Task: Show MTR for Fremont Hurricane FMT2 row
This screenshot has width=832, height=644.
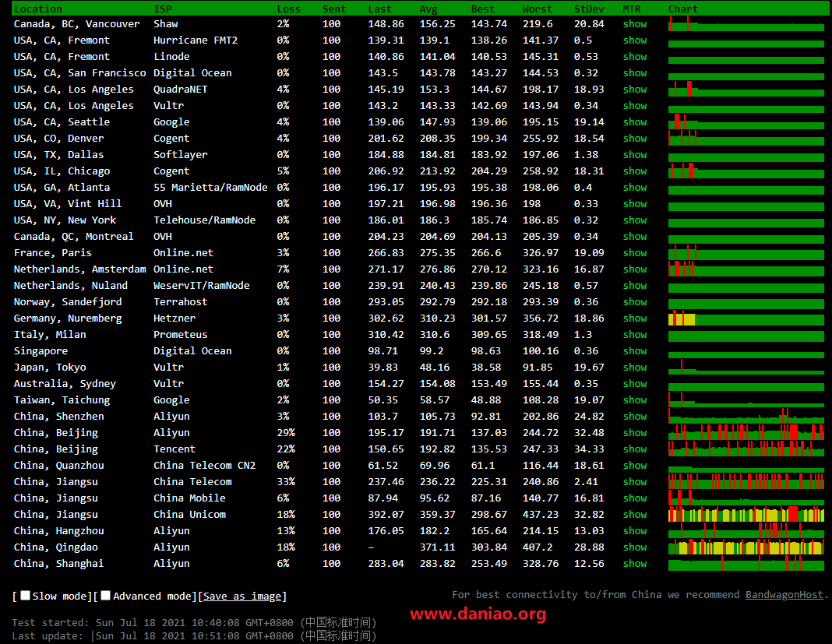Action: click(635, 40)
